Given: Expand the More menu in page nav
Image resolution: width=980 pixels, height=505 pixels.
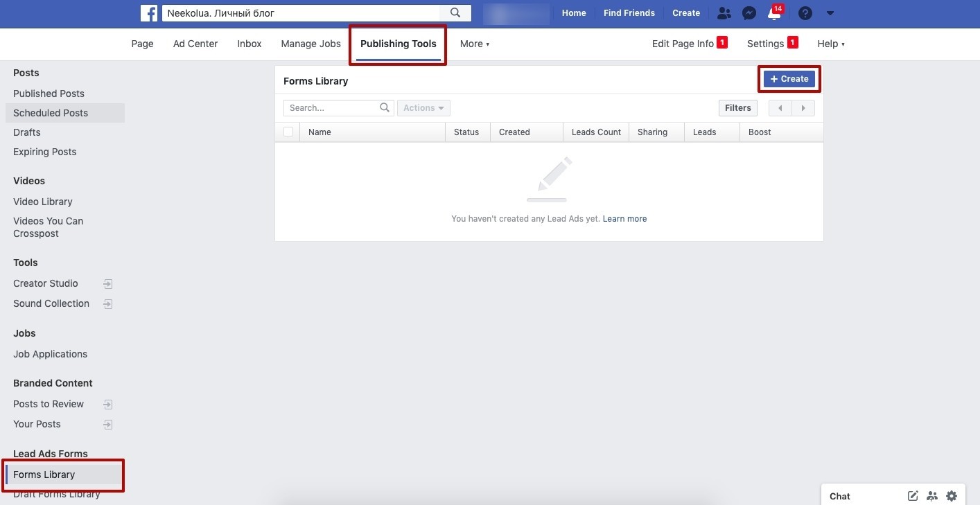Looking at the screenshot, I should [475, 44].
